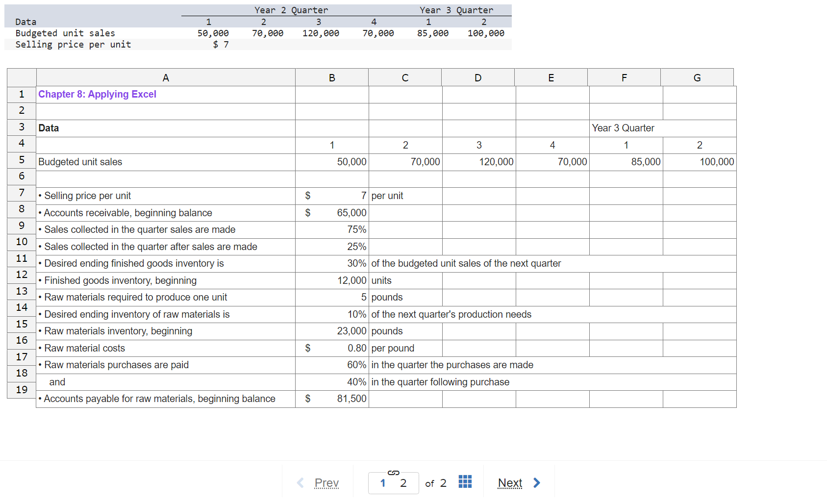Click the Prev link

[326, 482]
